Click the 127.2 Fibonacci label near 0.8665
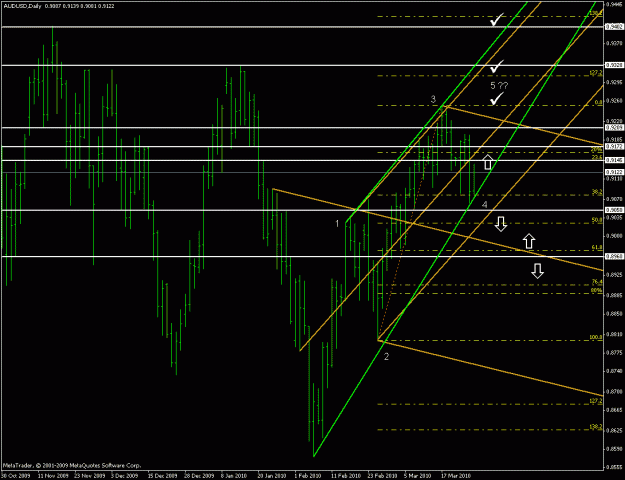Viewport: 625px width, 480px height. tap(596, 401)
